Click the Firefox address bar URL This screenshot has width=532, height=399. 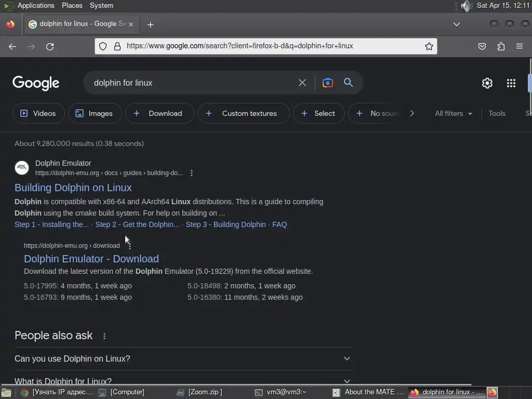pos(240,46)
